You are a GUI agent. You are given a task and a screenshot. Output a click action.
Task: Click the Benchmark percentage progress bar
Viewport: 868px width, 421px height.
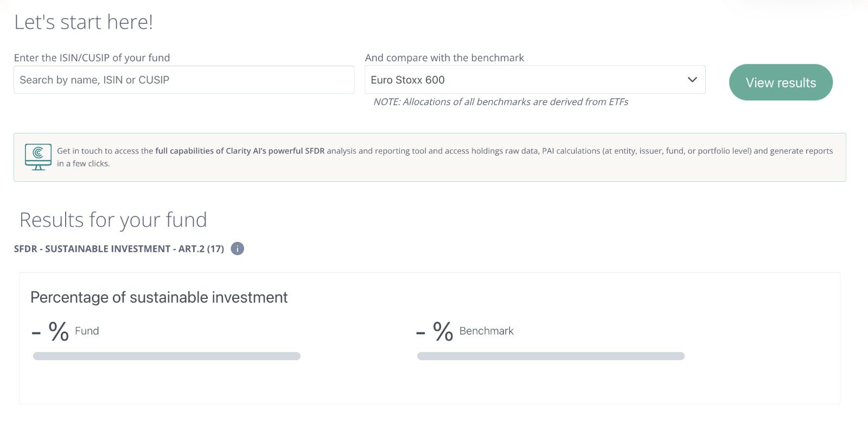tap(551, 356)
